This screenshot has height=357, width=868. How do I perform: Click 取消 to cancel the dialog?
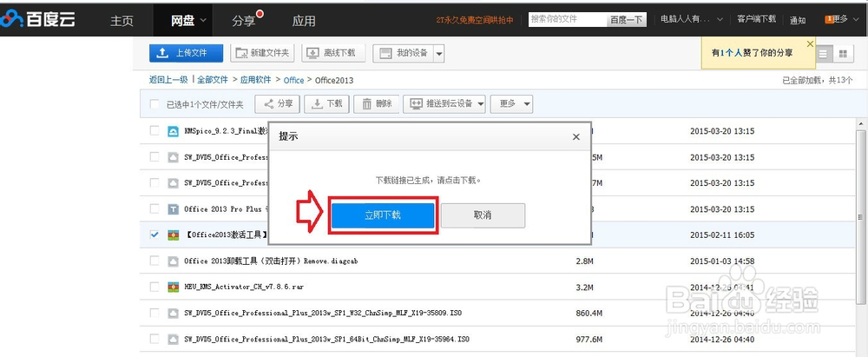[483, 215]
